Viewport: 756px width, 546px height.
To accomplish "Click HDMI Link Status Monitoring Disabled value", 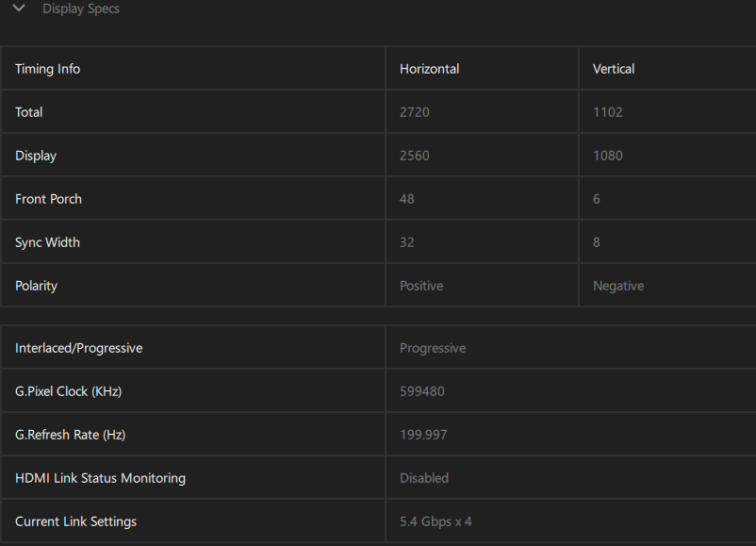I will [424, 478].
